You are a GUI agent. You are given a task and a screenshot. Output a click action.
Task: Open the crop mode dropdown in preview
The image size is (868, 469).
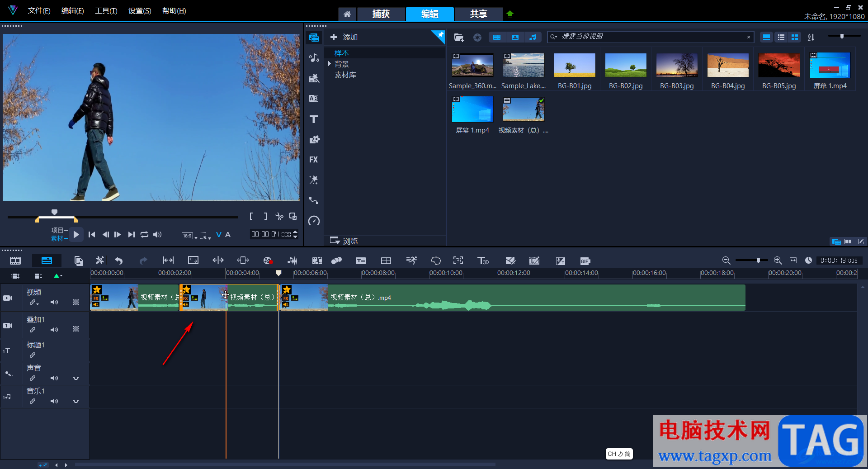205,236
